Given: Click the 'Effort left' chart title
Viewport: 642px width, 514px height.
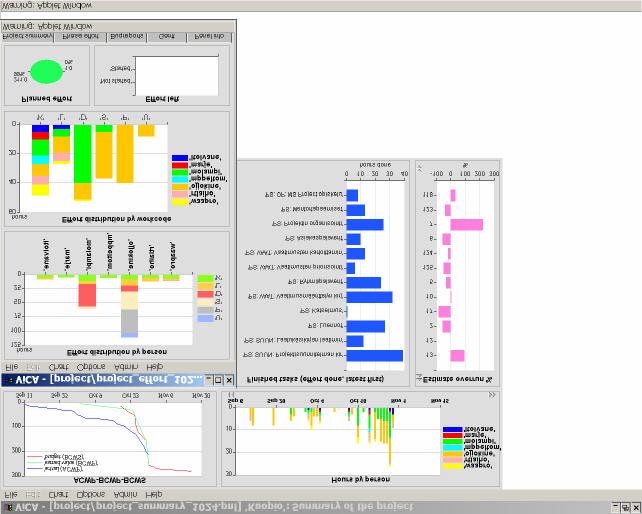Looking at the screenshot, I should [x=163, y=99].
